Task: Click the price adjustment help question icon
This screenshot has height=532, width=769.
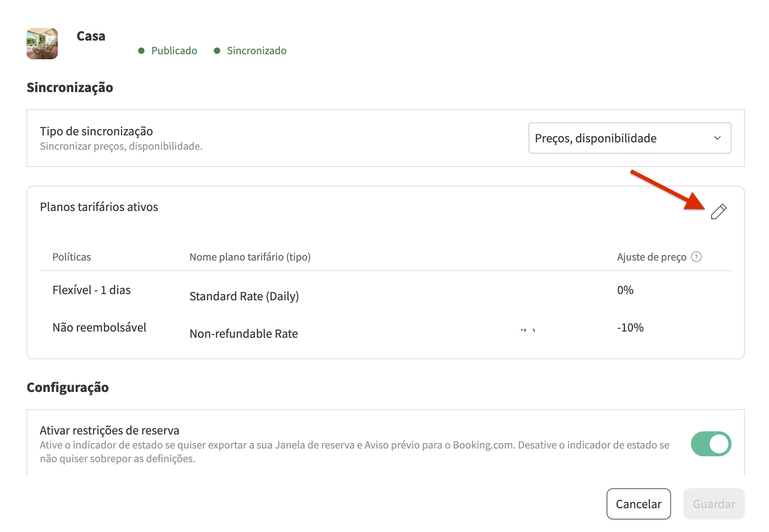Action: (696, 257)
